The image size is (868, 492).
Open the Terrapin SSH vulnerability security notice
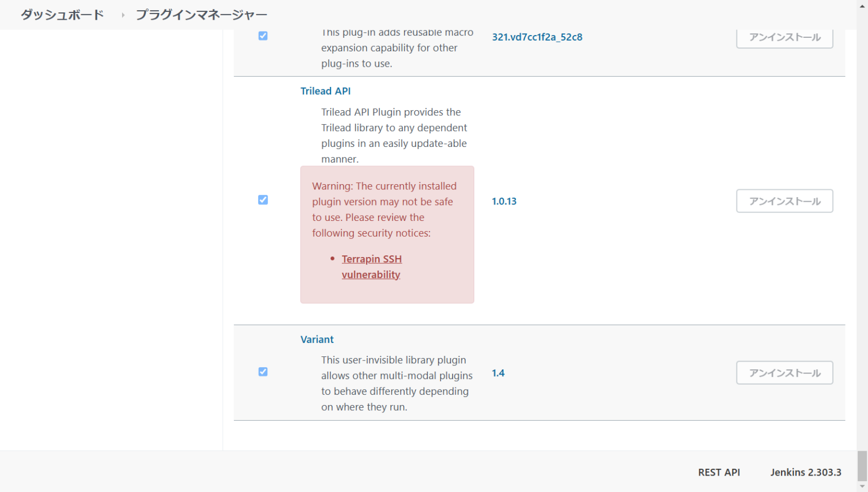click(x=371, y=266)
